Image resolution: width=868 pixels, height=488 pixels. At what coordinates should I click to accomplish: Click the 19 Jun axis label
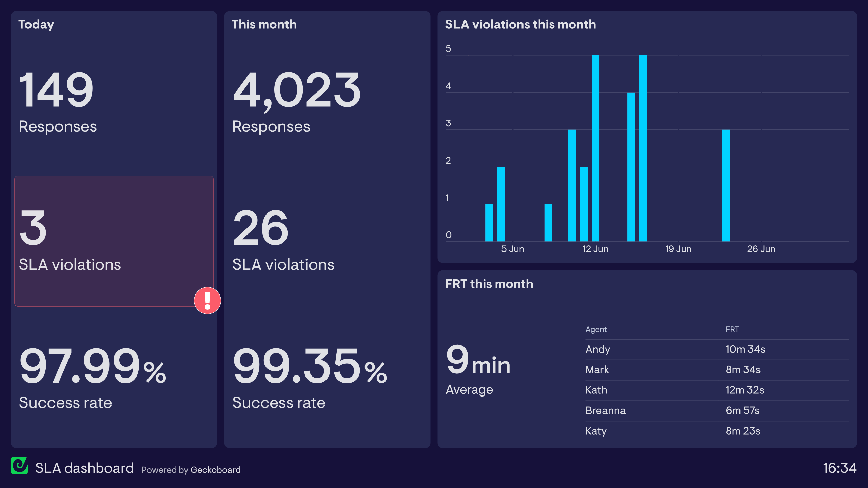pyautogui.click(x=678, y=249)
